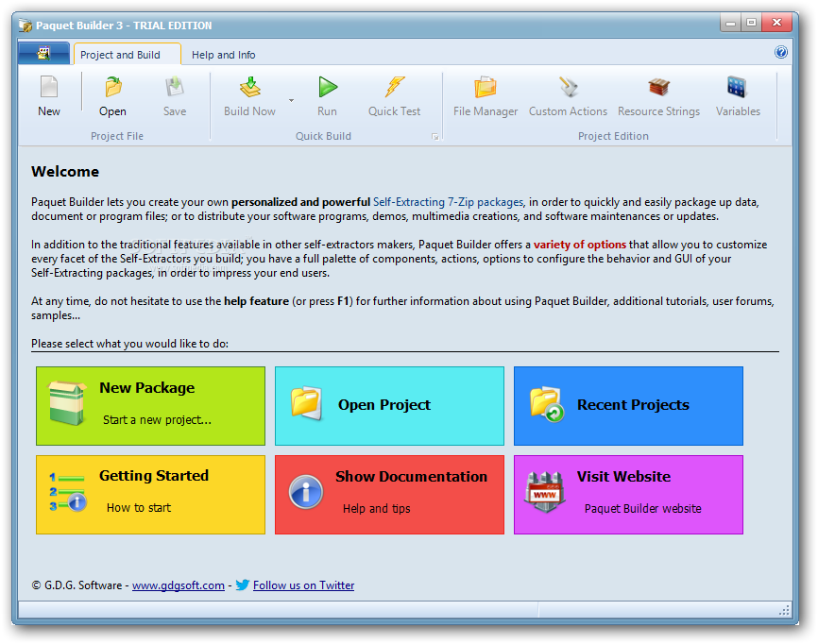This screenshot has width=818, height=644.
Task: Click the Help and tips subtitle
Action: (x=377, y=508)
